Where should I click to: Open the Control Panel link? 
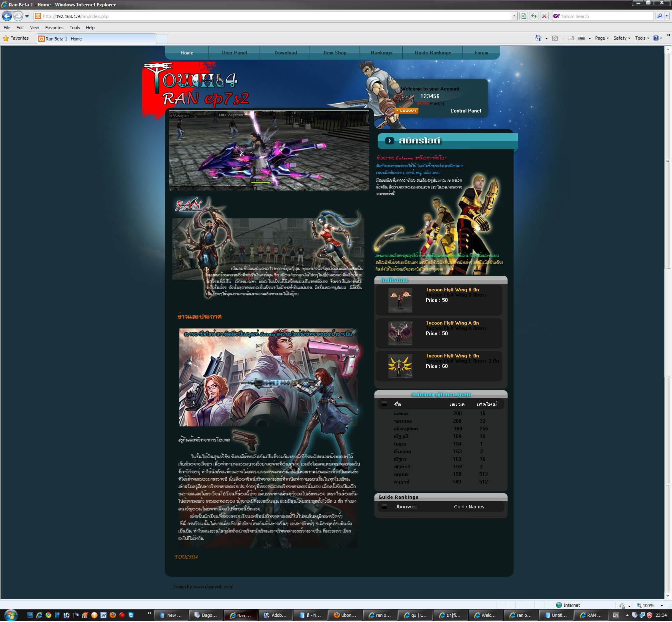click(x=466, y=111)
